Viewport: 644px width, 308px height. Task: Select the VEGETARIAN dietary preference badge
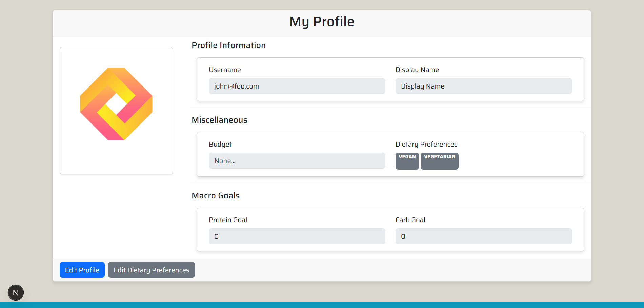pos(439,161)
